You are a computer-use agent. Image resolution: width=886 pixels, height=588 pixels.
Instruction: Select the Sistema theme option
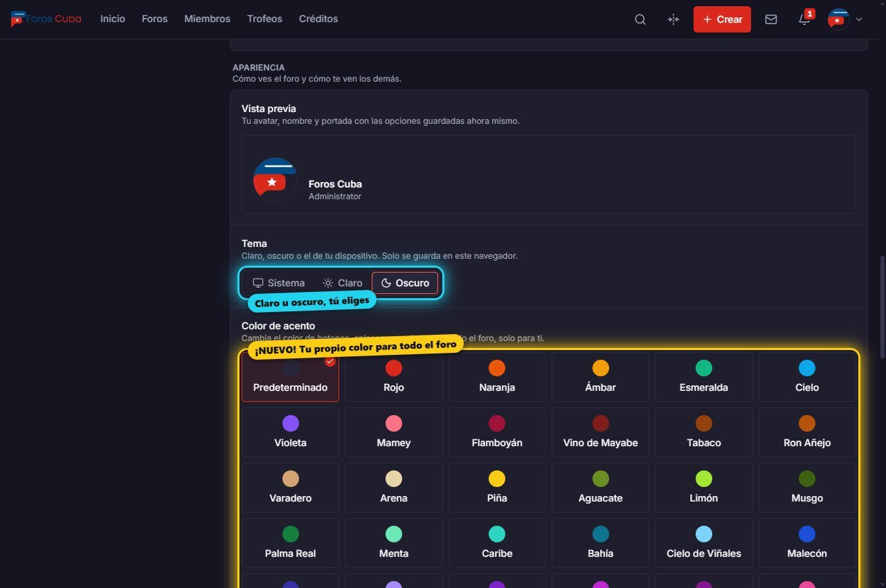tap(278, 283)
